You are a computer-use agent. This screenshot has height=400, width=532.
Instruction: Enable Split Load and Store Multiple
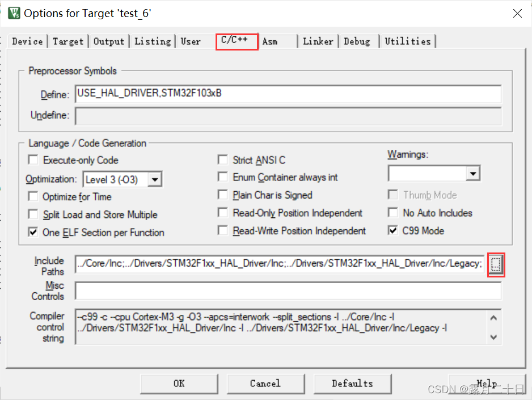pos(33,214)
